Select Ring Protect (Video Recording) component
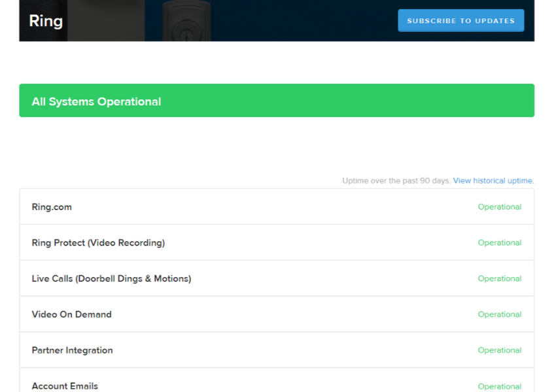The image size is (552, 392). pos(98,243)
